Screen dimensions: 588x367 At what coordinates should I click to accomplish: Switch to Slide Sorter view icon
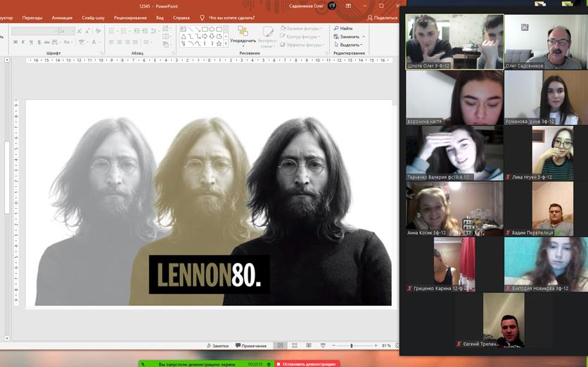point(295,346)
